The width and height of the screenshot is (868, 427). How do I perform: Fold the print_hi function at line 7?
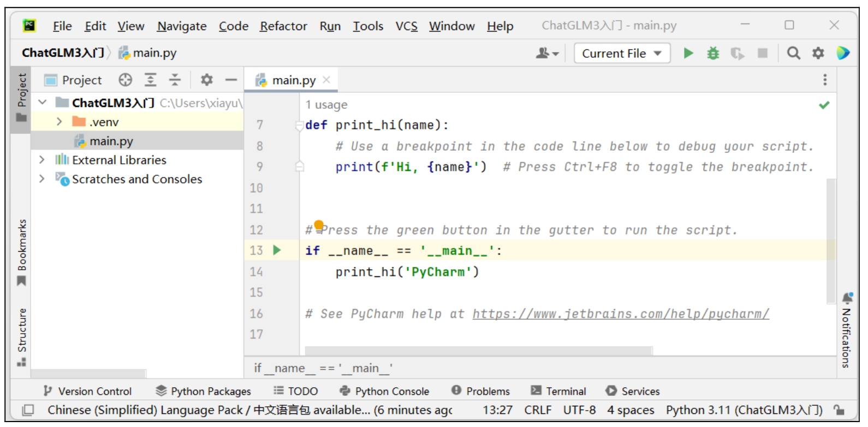pyautogui.click(x=299, y=126)
